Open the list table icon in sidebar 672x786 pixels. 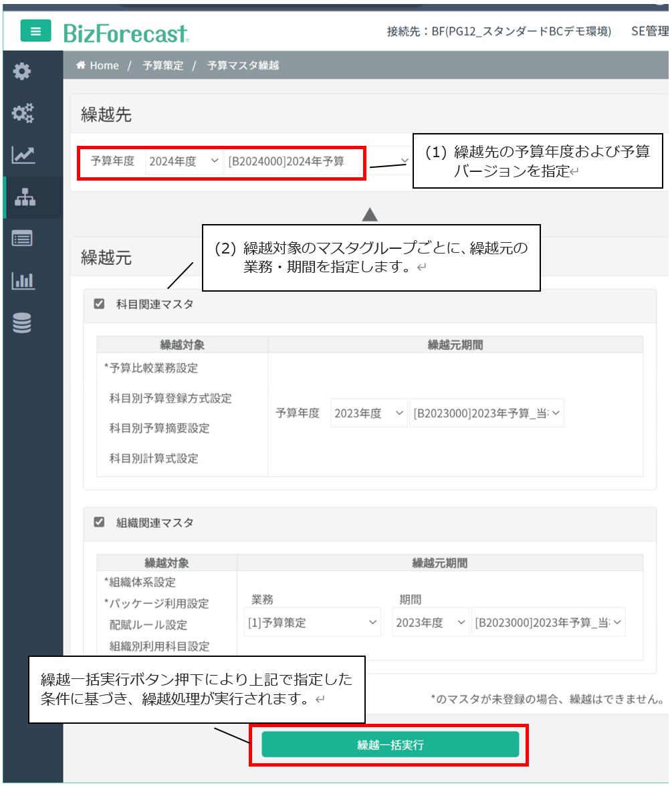23,239
